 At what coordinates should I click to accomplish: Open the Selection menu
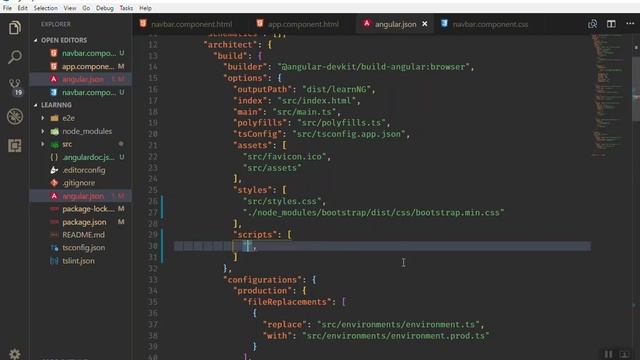point(45,8)
